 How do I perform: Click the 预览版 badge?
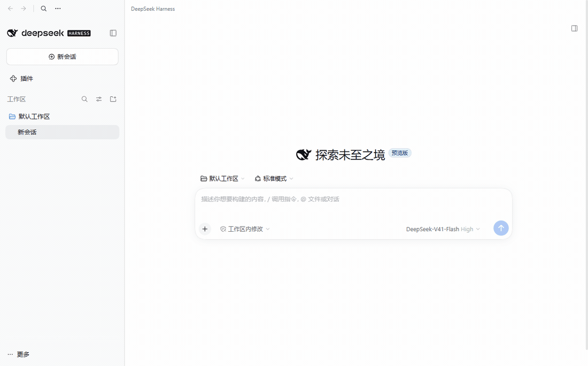(x=400, y=153)
